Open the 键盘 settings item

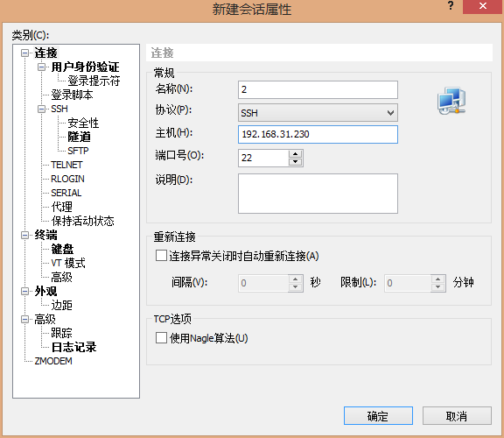click(62, 249)
